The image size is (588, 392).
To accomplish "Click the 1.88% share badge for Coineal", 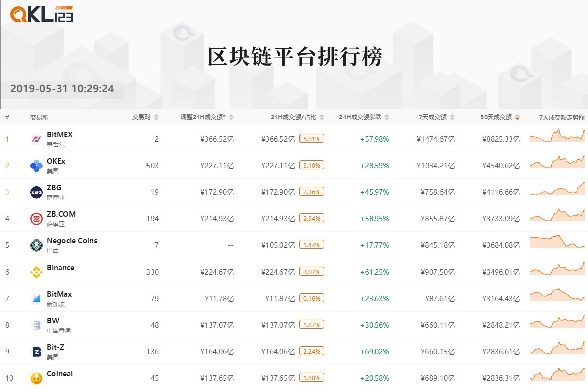I will [x=312, y=378].
